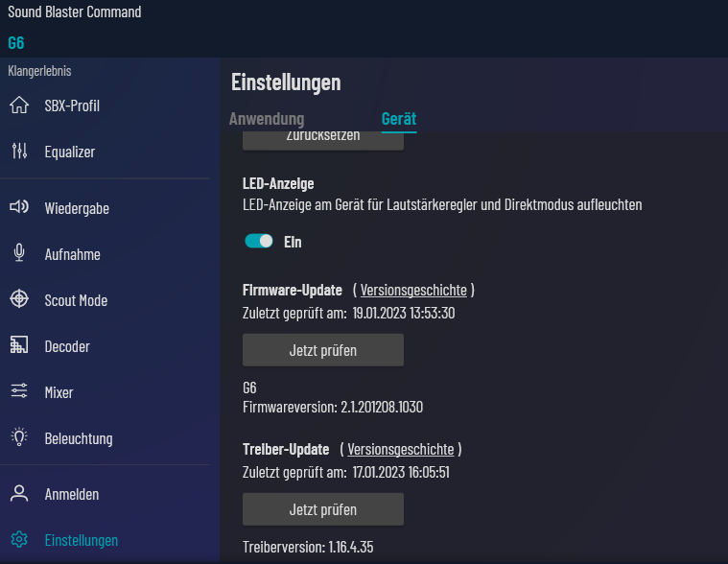Click the Mixer sliders icon
Image resolution: width=728 pixels, height=564 pixels.
coord(19,390)
